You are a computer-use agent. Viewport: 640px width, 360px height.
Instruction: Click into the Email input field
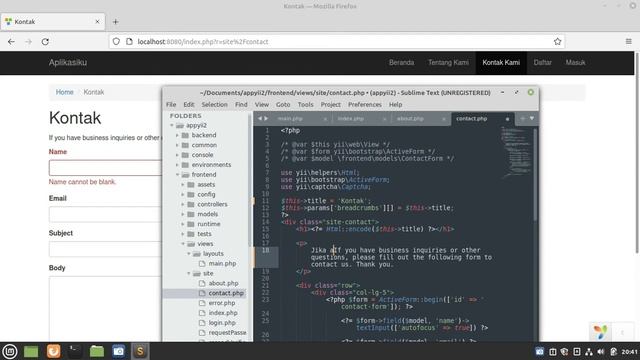click(x=105, y=214)
